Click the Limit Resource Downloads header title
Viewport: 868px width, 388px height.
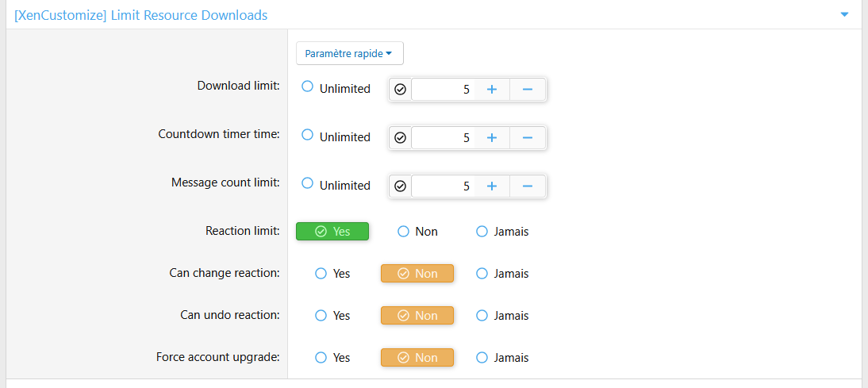pyautogui.click(x=140, y=15)
